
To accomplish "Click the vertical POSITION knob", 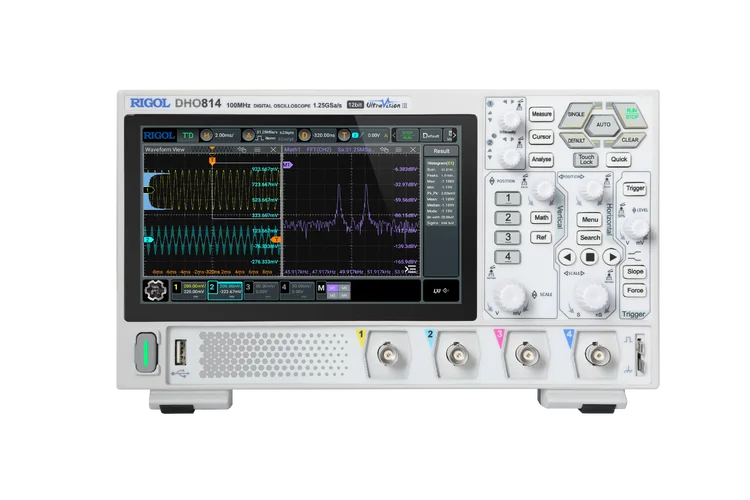I will [543, 190].
